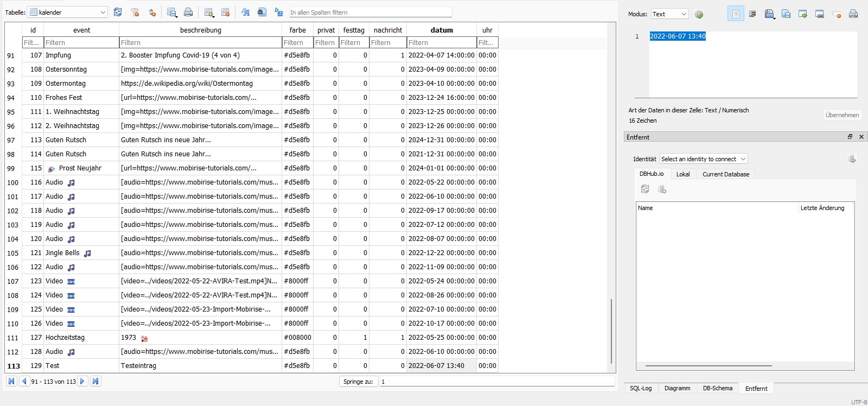Screen dimensions: 868x406
Task: Print the cell content from the editor toolbar
Action: pyautogui.click(x=853, y=14)
